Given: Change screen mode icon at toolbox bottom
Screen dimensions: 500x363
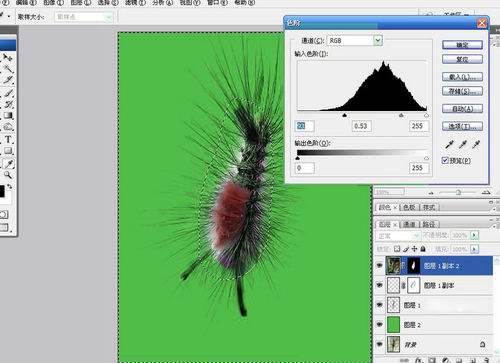Looking at the screenshot, I should point(5,228).
